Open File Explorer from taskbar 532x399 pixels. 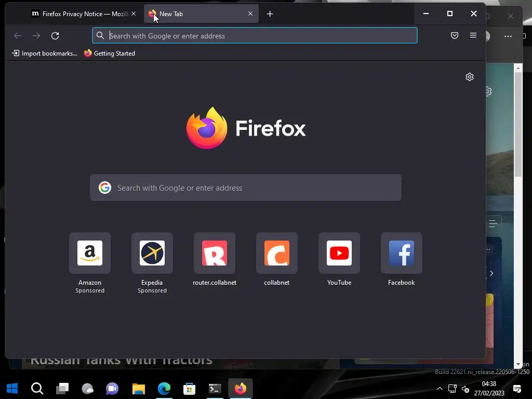138,389
